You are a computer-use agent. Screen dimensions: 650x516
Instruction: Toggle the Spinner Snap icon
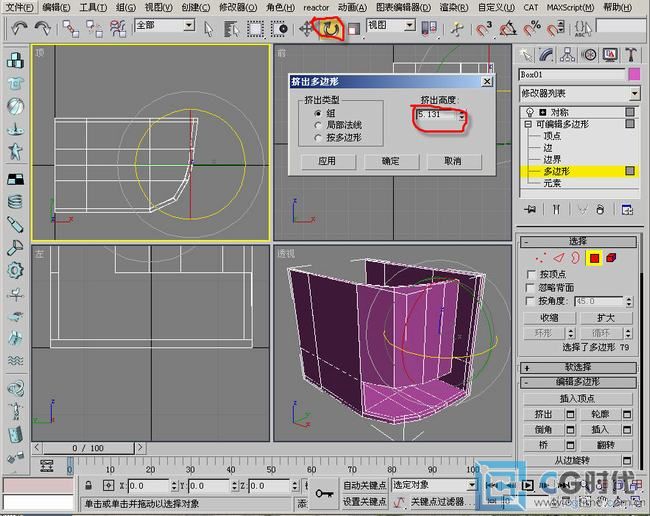click(556, 29)
